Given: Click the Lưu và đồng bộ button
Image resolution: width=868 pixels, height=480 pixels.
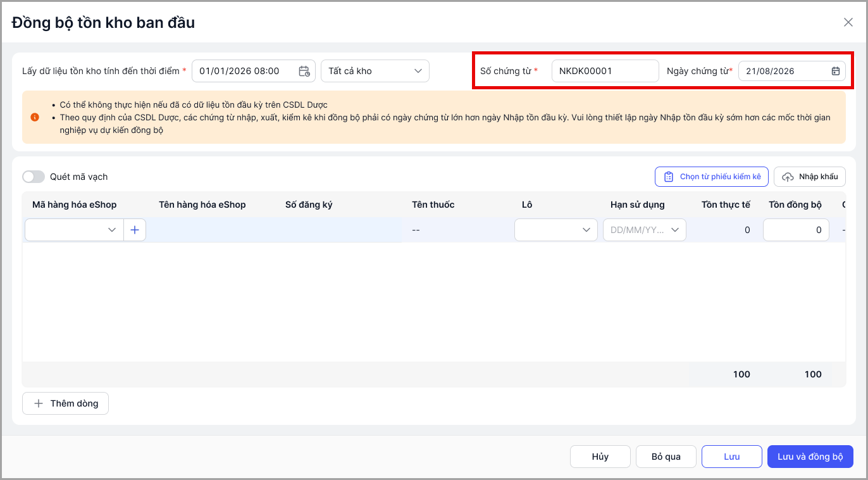Looking at the screenshot, I should click(810, 457).
